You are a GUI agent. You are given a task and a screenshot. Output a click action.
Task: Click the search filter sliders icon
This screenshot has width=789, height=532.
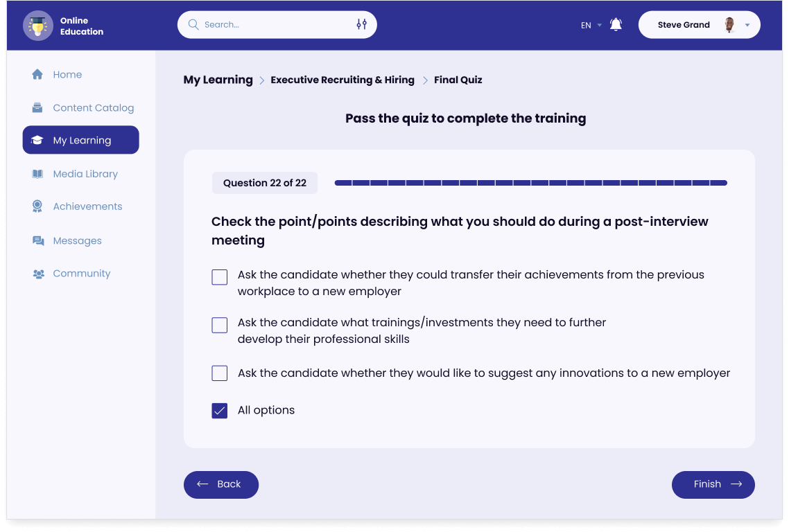coord(361,24)
